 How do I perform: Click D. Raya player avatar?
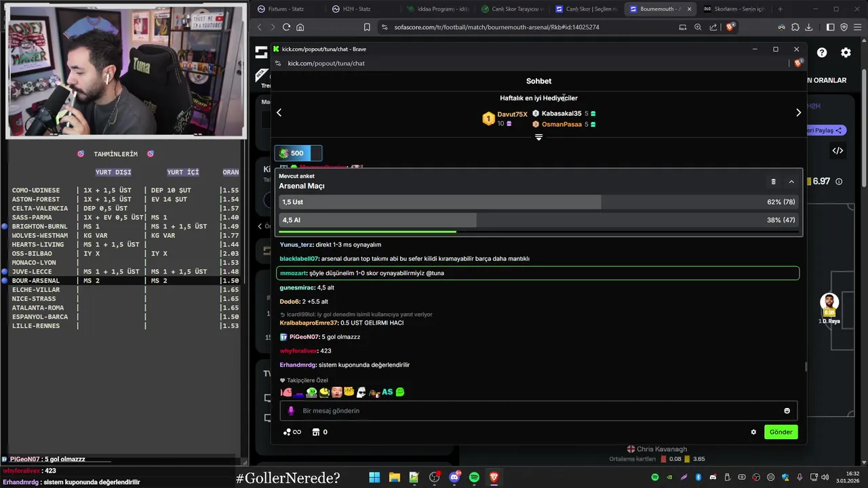pos(829,303)
